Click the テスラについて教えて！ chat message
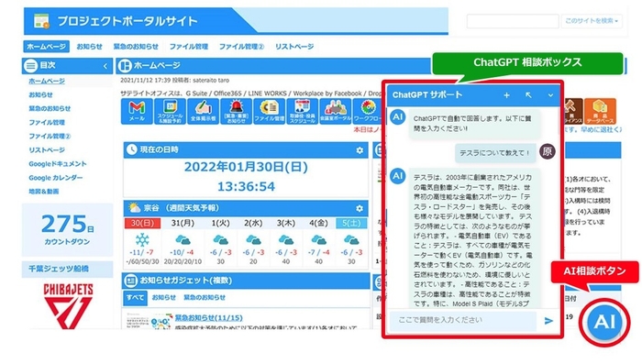Screen dimensions: 642x364 pyautogui.click(x=495, y=153)
